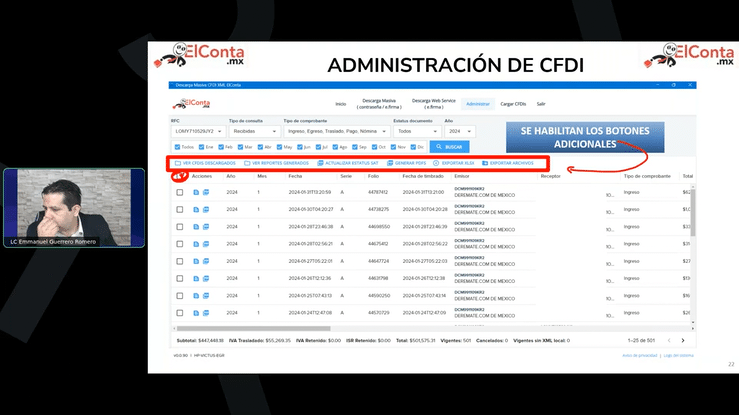Open second action icon for folio 44698550
This screenshot has height=415, width=739.
coord(206,227)
